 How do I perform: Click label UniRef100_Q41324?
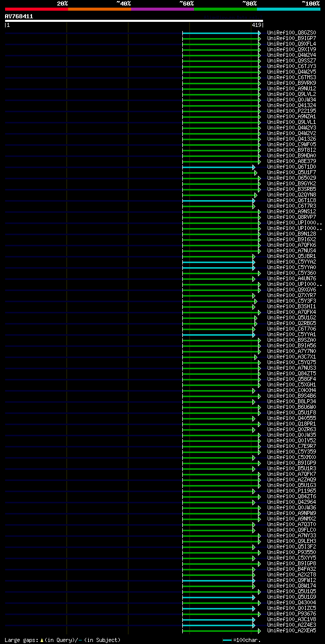(x=291, y=105)
